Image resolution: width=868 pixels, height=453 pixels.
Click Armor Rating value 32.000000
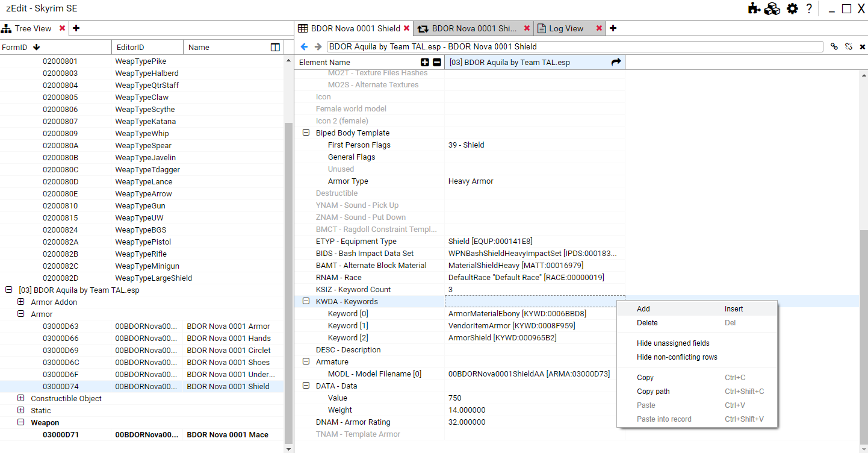[x=467, y=422]
